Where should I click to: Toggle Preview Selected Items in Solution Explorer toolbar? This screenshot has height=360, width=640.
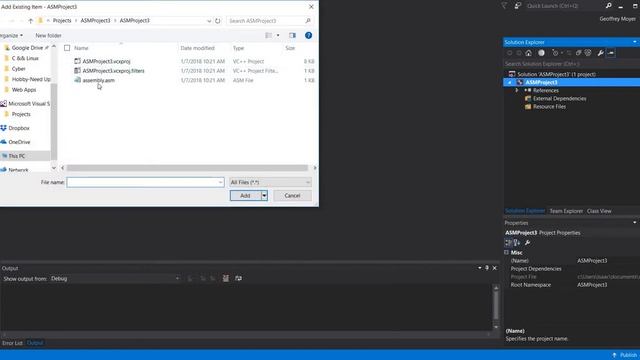[611, 53]
